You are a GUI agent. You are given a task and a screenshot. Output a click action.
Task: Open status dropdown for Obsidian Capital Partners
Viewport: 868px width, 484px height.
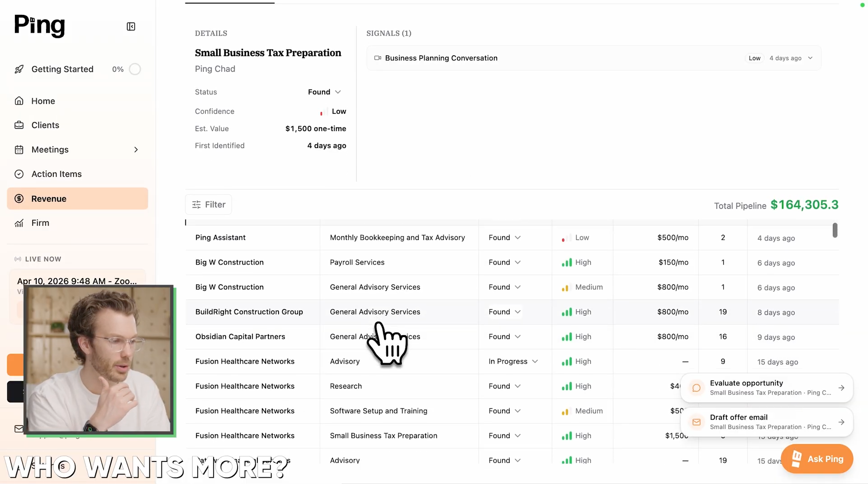point(504,337)
